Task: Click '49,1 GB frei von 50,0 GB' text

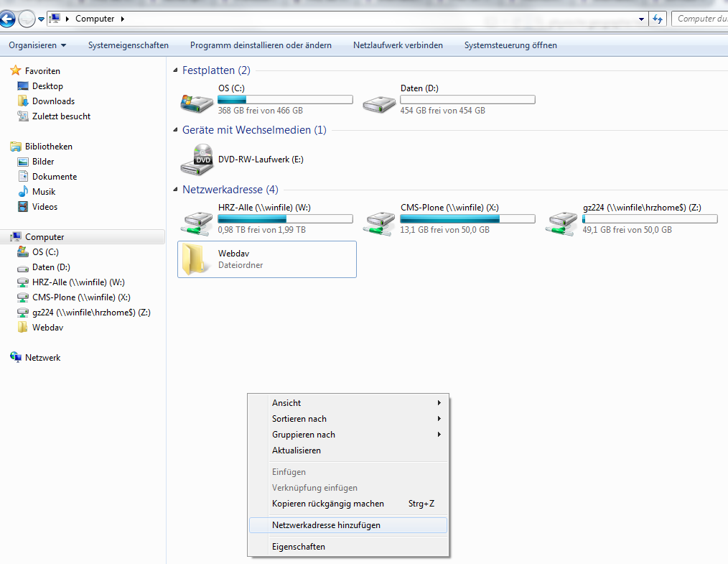Action: pyautogui.click(x=627, y=229)
